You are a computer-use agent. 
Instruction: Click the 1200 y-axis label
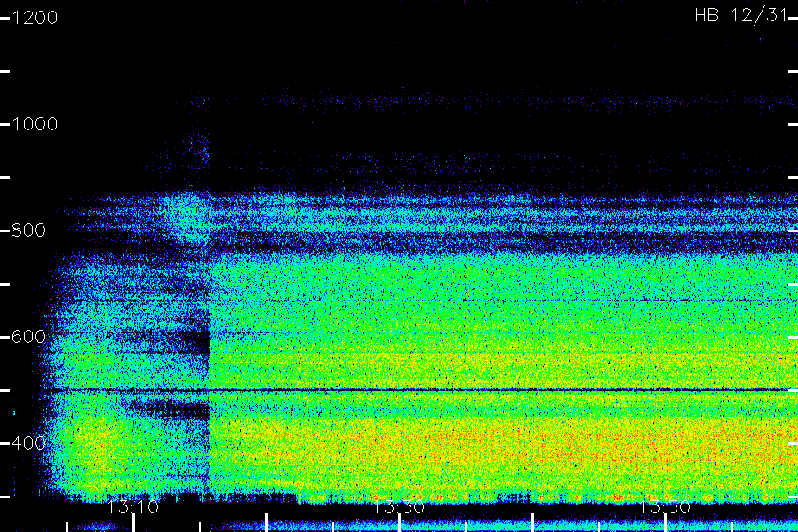34,18
